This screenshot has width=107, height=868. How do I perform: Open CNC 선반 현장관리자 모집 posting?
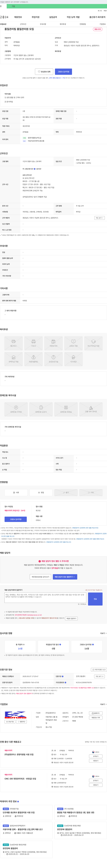(x=20, y=779)
